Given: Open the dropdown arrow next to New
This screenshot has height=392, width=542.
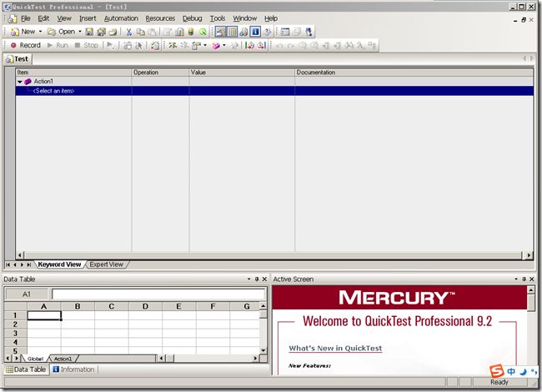Looking at the screenshot, I should (40, 32).
